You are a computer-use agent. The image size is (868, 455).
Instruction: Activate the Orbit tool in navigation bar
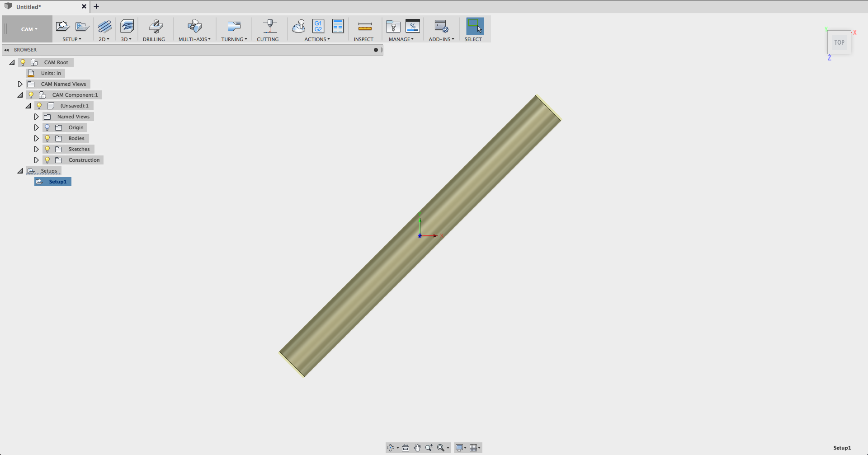(x=391, y=448)
